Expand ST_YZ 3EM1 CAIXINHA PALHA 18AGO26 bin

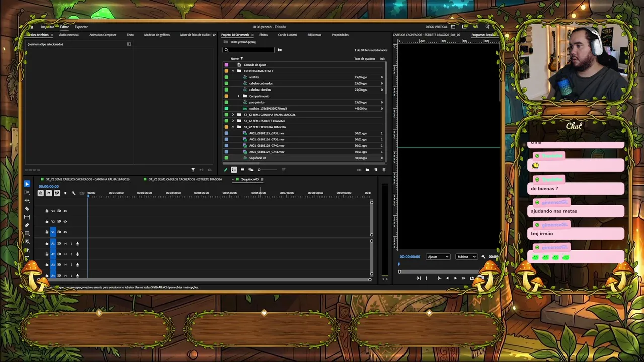[x=233, y=114]
